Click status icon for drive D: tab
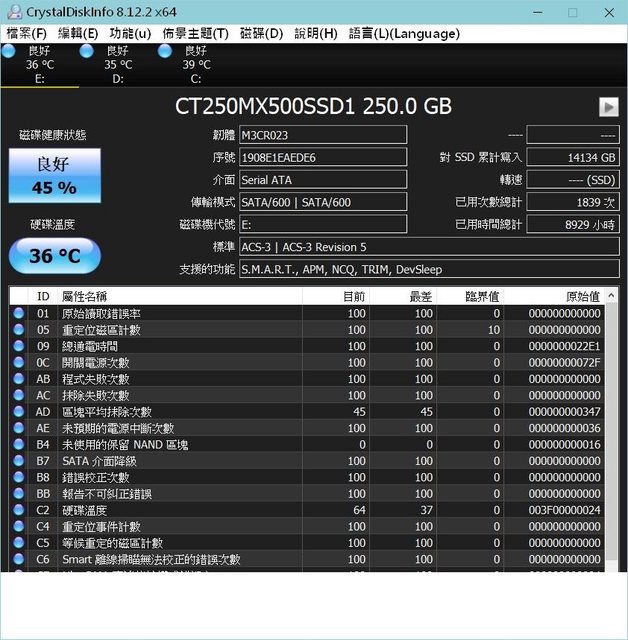Image resolution: width=628 pixels, height=640 pixels. [x=87, y=50]
